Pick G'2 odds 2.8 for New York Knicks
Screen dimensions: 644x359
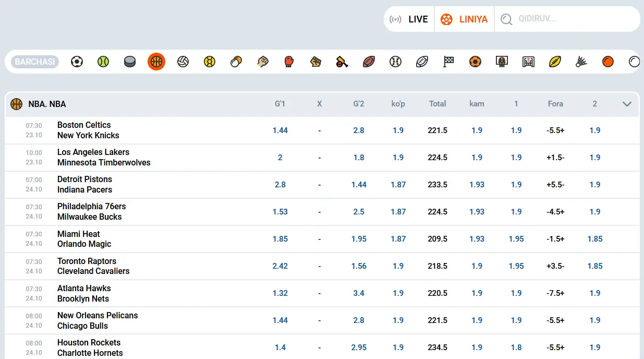359,130
